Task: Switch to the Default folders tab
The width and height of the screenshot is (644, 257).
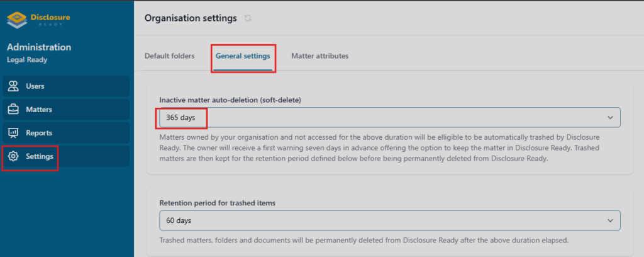Action: tap(170, 56)
